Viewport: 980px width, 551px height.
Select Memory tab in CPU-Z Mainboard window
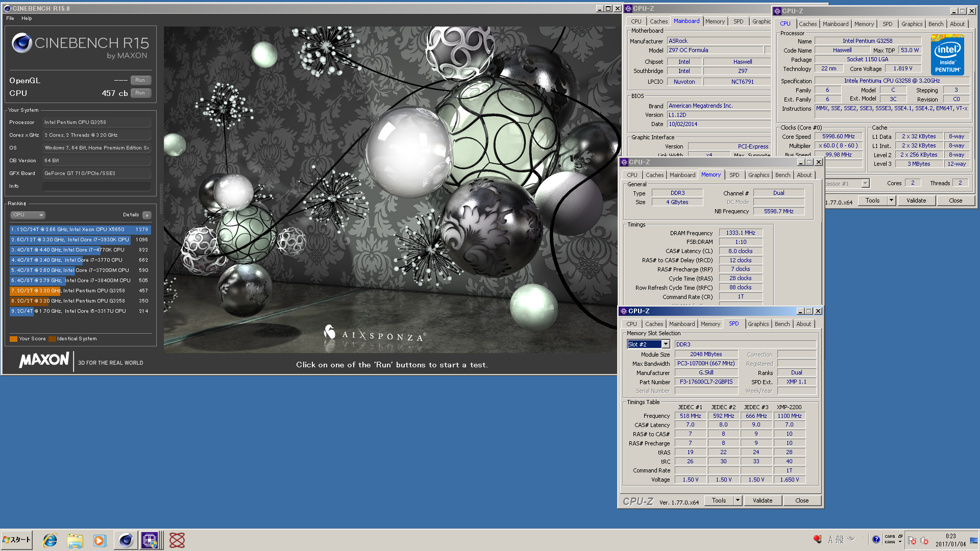coord(715,21)
